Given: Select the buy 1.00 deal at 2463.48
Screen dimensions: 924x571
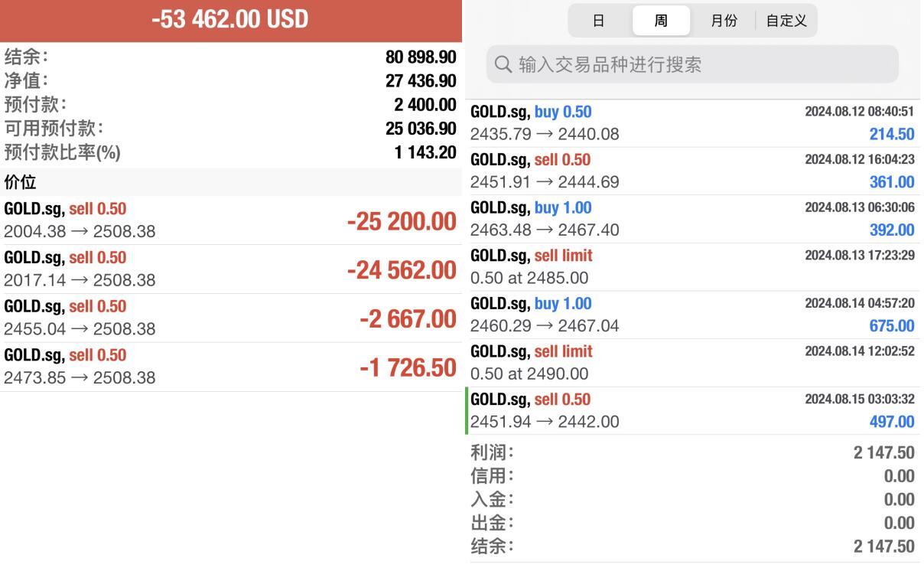Looking at the screenshot, I should (x=692, y=219).
